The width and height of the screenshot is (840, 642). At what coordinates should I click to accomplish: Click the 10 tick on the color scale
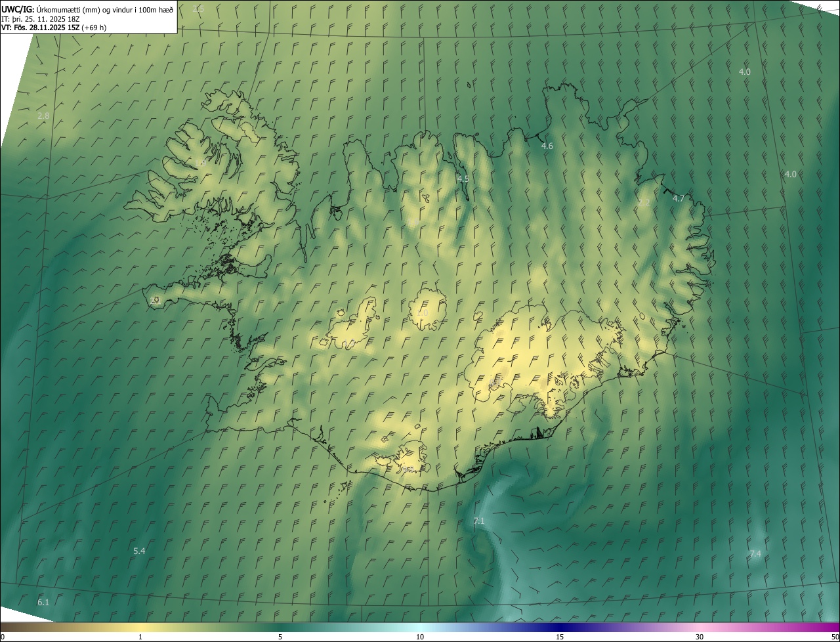tap(420, 637)
